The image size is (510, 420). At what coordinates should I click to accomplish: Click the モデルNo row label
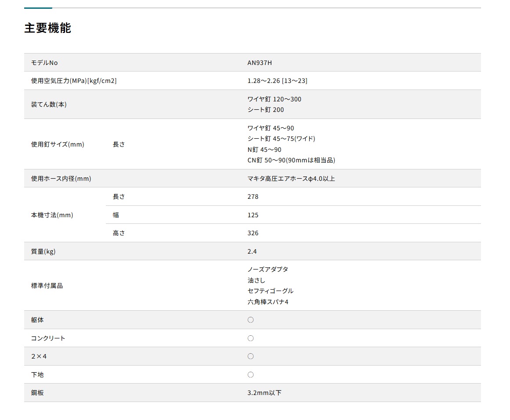(44, 63)
